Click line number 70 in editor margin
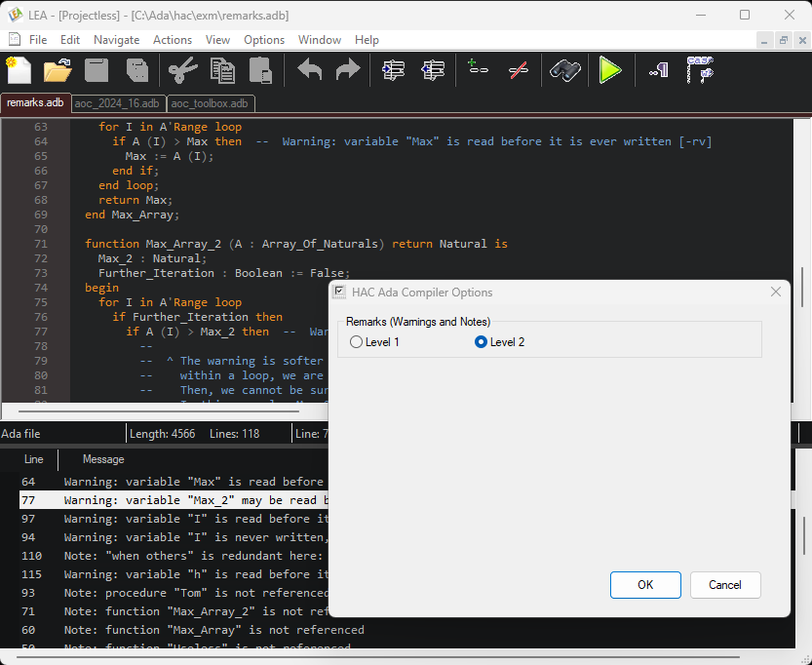Viewport: 812px width, 665px height. pos(40,229)
